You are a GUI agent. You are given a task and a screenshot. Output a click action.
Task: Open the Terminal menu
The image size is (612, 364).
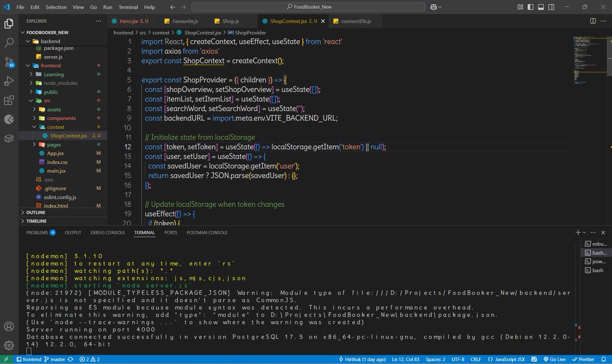point(128,7)
